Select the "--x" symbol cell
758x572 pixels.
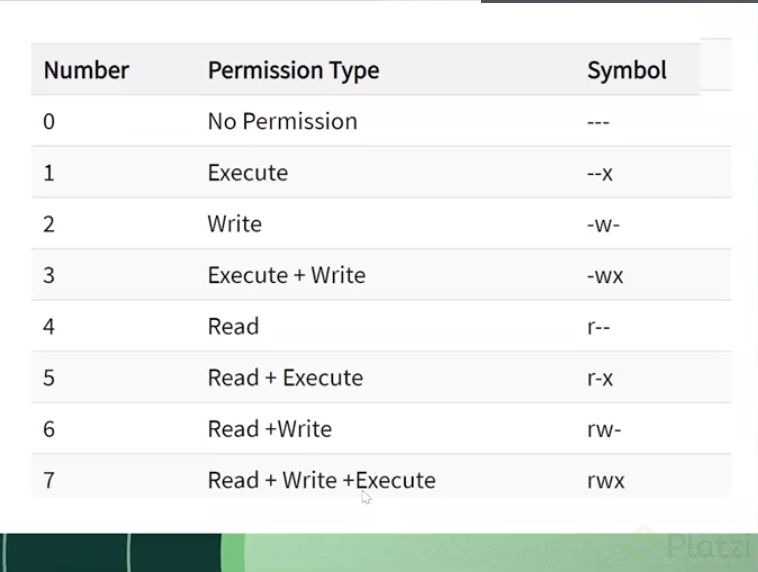[x=599, y=172]
